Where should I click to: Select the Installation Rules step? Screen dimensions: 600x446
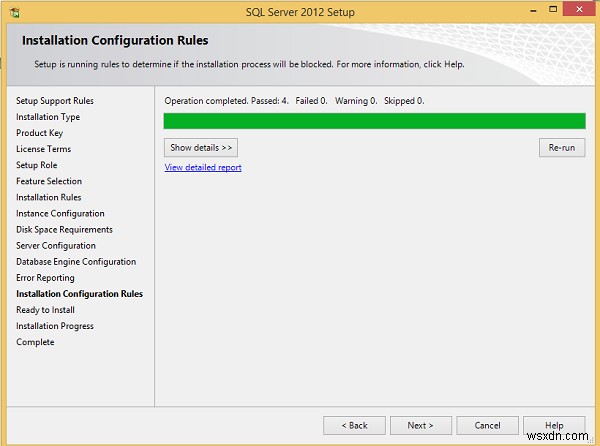[49, 197]
